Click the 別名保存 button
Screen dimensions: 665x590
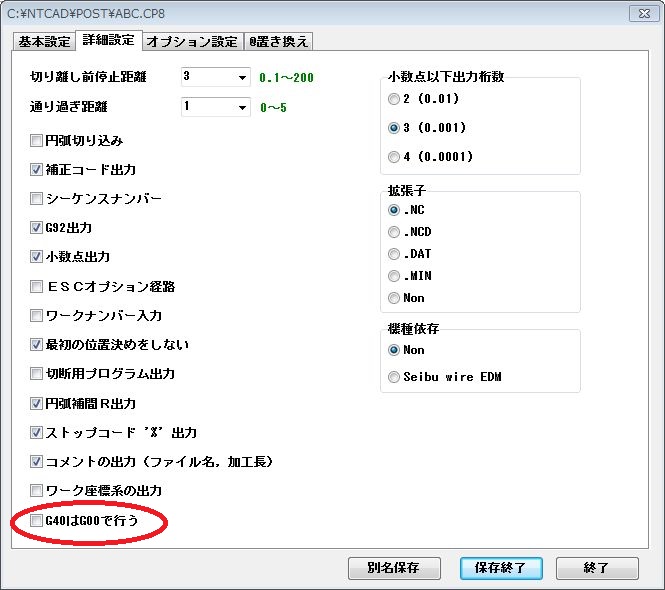click(394, 568)
